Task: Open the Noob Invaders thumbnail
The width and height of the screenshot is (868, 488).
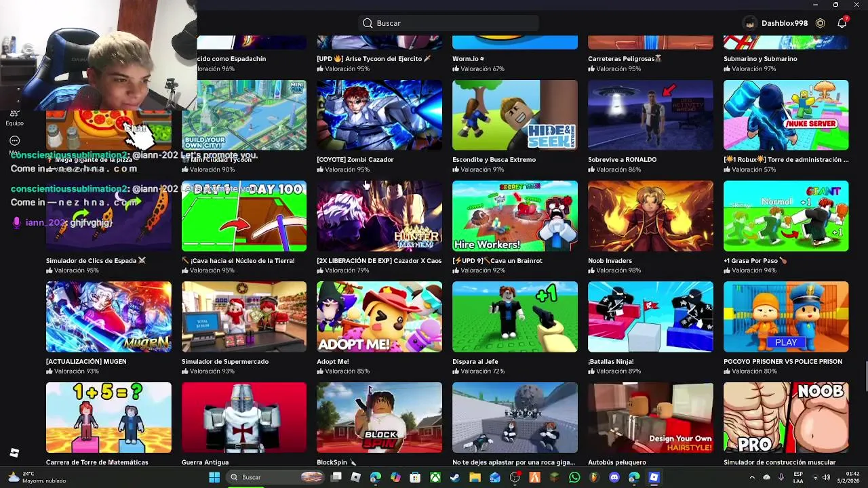Action: [x=650, y=216]
